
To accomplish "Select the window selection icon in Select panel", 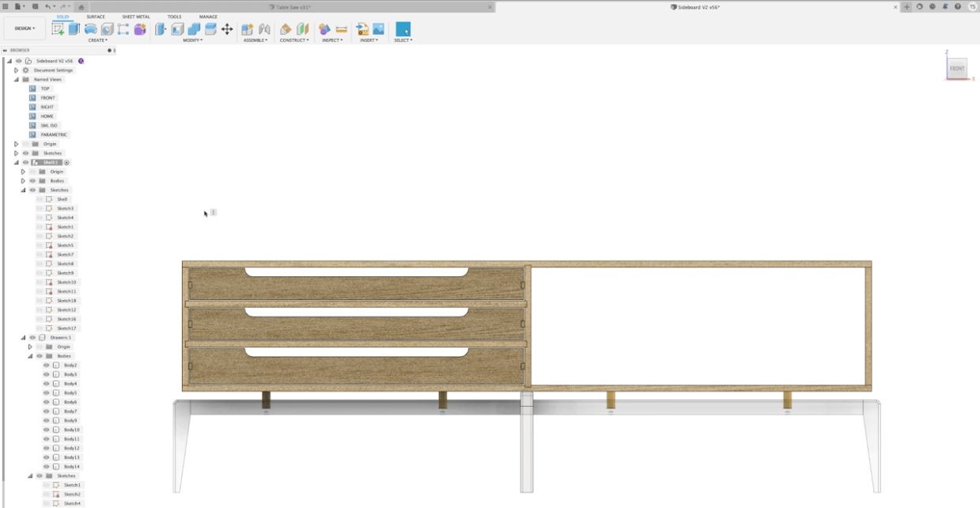I will (403, 28).
